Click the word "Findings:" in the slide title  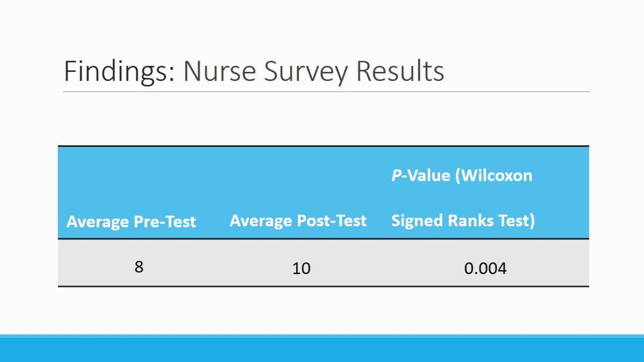[119, 71]
